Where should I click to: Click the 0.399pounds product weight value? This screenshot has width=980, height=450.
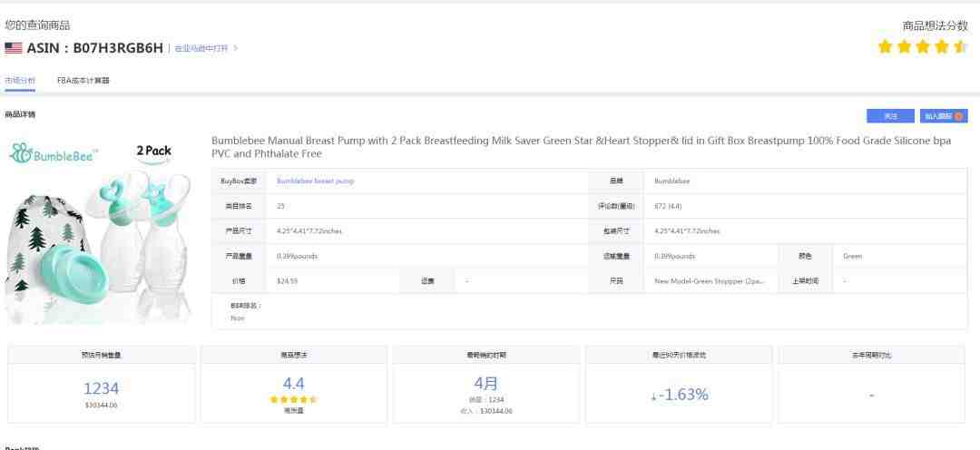299,256
